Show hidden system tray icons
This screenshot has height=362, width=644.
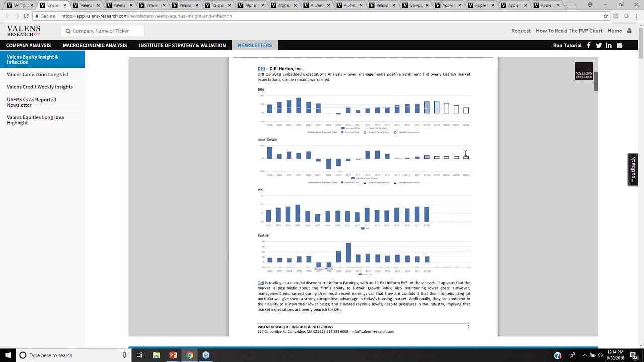pos(585,355)
